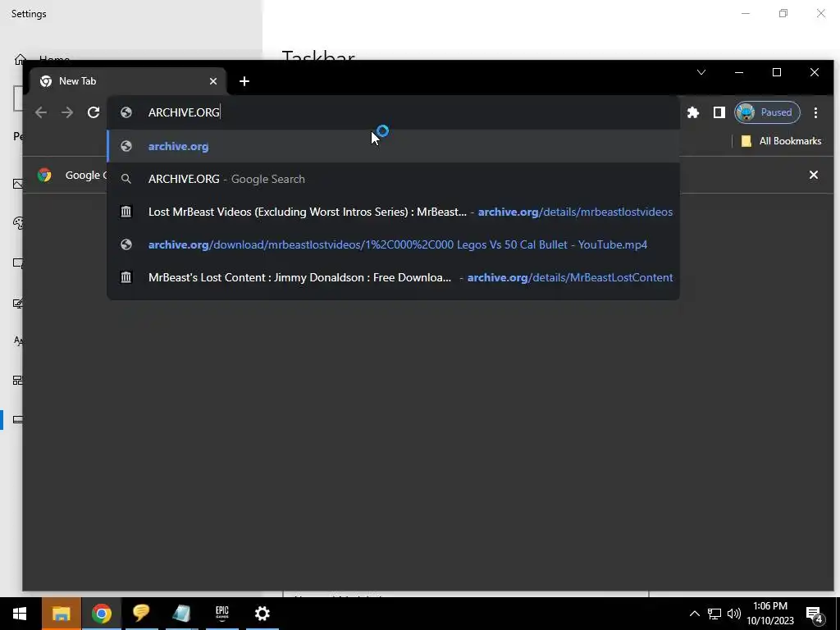Click the Chrome icon on the taskbar
The width and height of the screenshot is (840, 630).
(x=101, y=614)
